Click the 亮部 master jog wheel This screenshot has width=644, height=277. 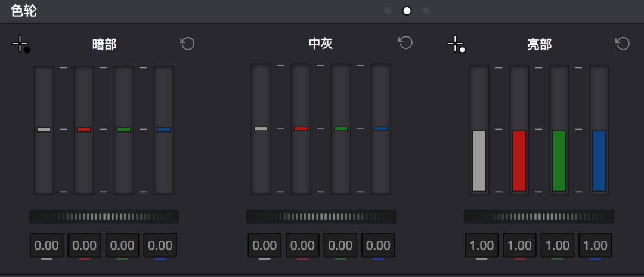539,217
